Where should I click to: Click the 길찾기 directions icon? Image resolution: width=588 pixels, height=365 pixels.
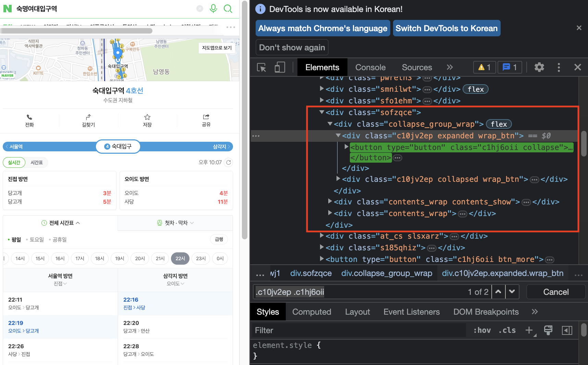pyautogui.click(x=88, y=117)
